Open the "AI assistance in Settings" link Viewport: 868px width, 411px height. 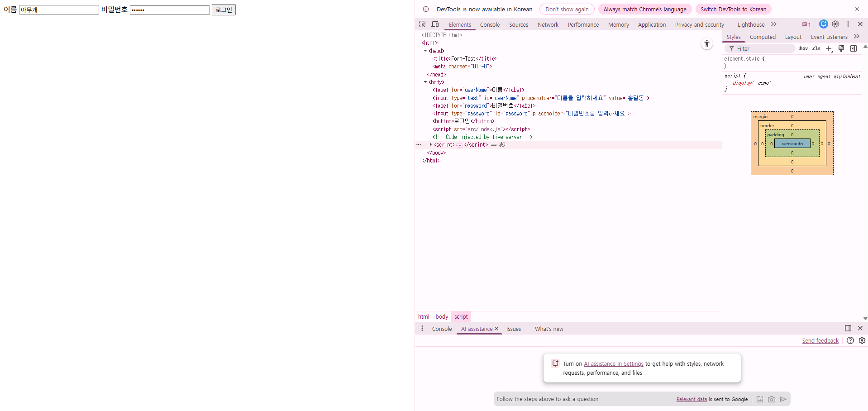point(613,364)
